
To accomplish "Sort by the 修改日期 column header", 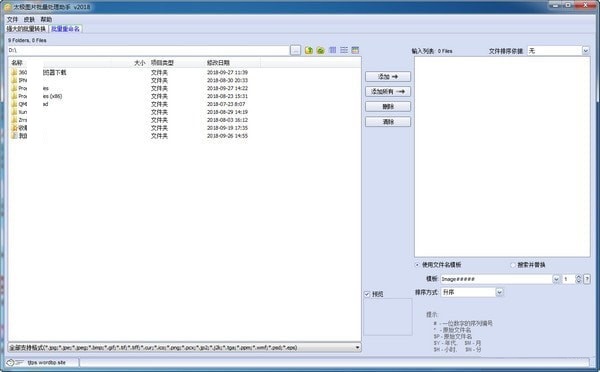I will coord(218,63).
